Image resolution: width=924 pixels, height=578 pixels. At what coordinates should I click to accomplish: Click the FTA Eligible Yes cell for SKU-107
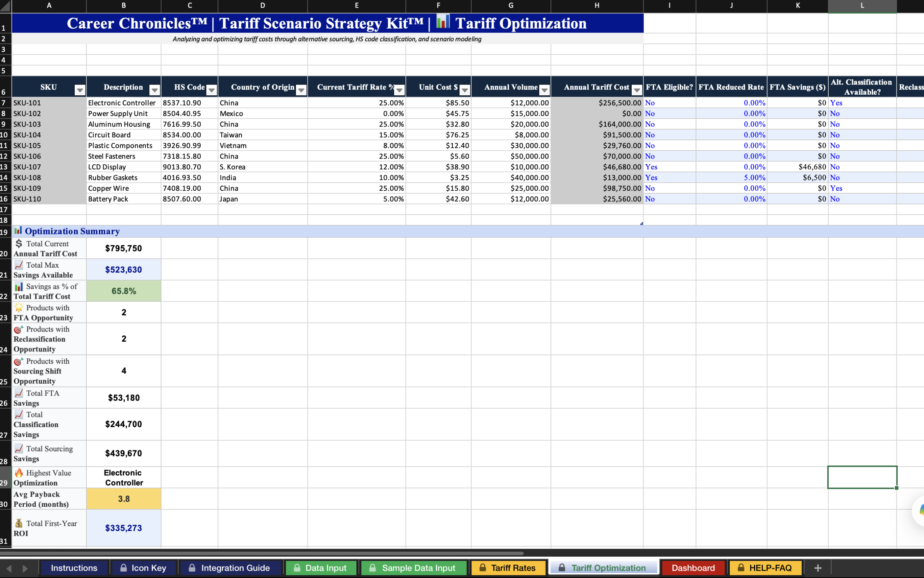(x=669, y=167)
